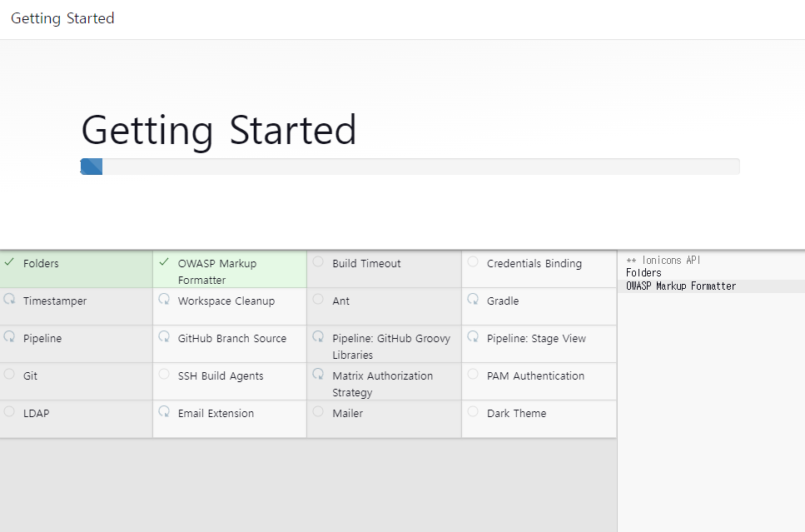Screen dimensions: 805x532
Task: Click the pending circle icon beside Mailer
Action: point(318,411)
